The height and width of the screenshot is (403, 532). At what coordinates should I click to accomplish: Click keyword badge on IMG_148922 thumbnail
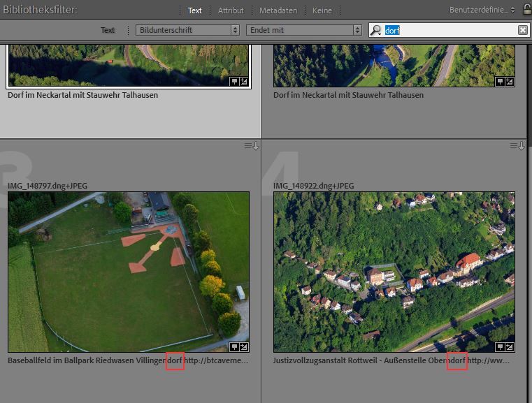pyautogui.click(x=500, y=346)
